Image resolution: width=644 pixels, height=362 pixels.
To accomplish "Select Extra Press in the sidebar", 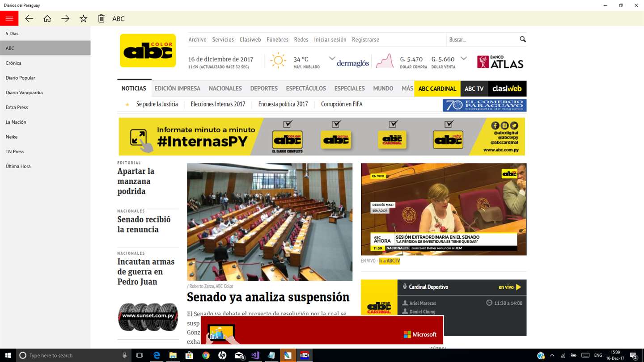I will (45, 107).
